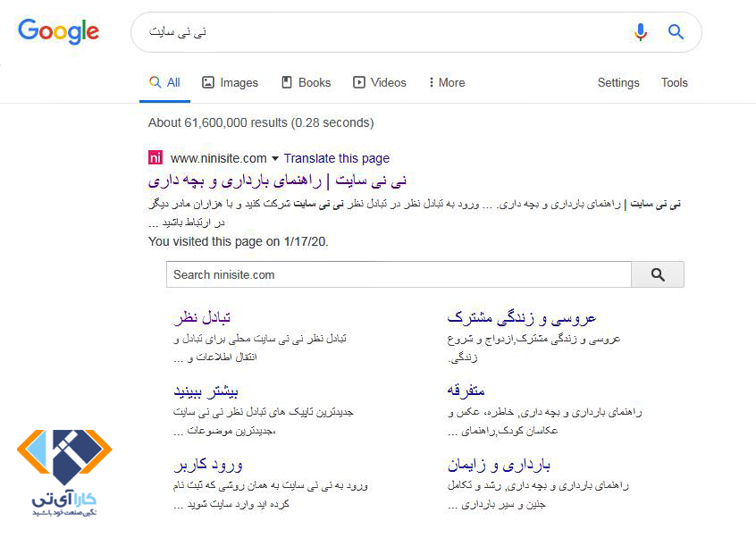Click 'You visited this page on 1/17/20' text

point(239,241)
